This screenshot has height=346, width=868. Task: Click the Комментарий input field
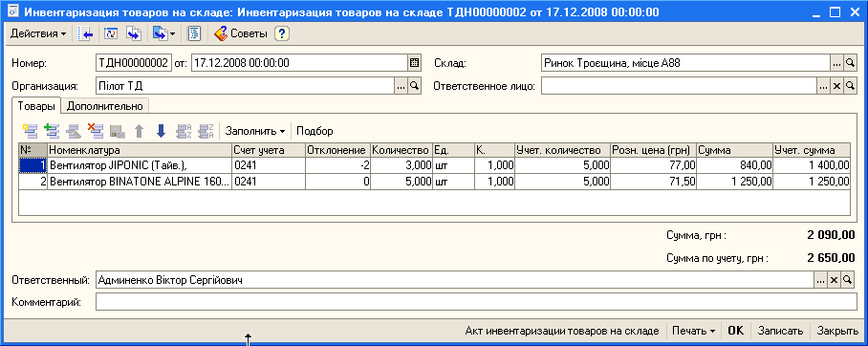click(x=476, y=302)
